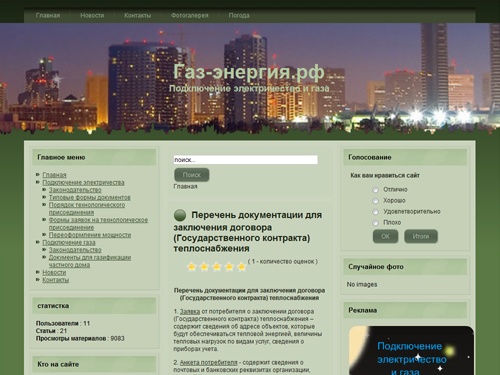
Task: Click the Статьи : 21 statistic
Action: (x=51, y=331)
